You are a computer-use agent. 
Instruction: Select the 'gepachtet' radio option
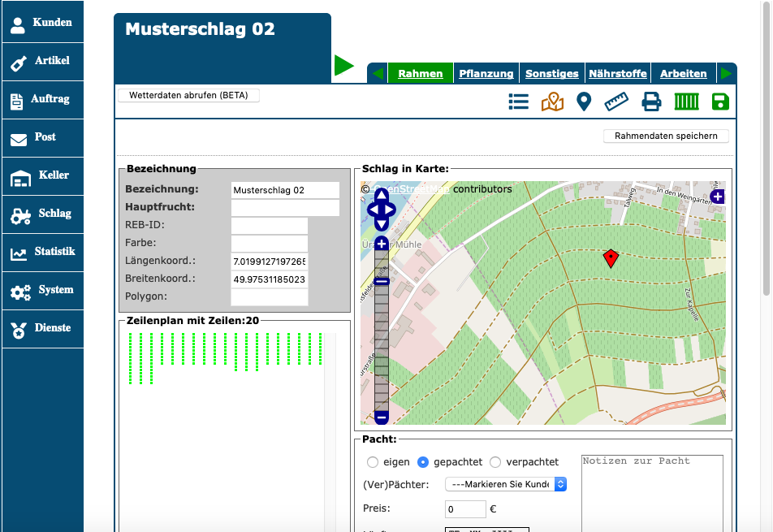423,462
